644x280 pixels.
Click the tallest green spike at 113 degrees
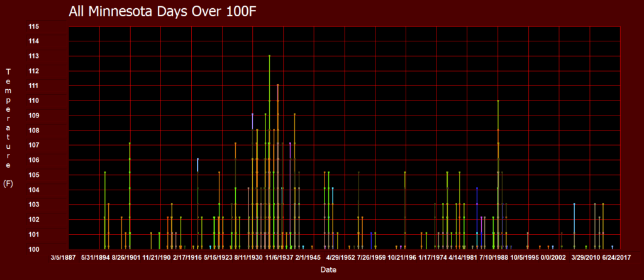point(269,57)
